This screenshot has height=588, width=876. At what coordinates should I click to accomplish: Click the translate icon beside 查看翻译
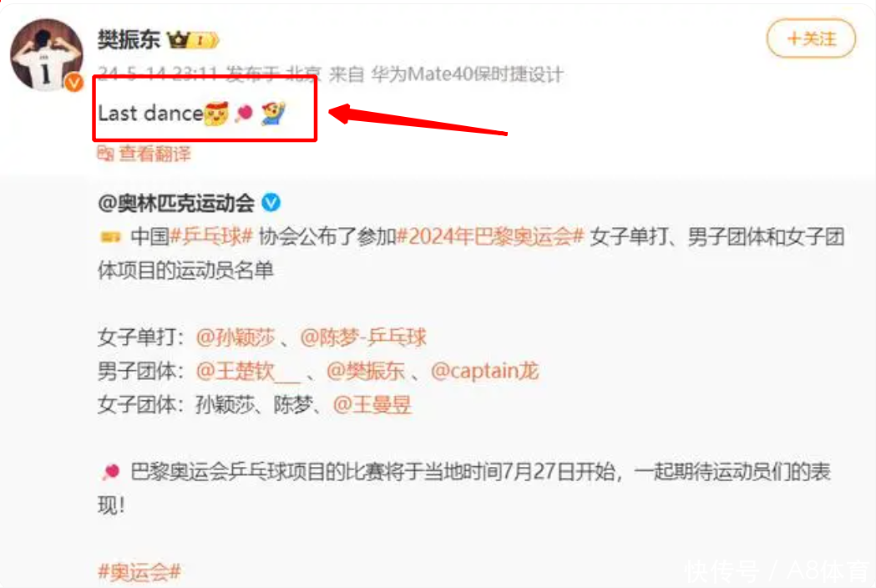105,153
